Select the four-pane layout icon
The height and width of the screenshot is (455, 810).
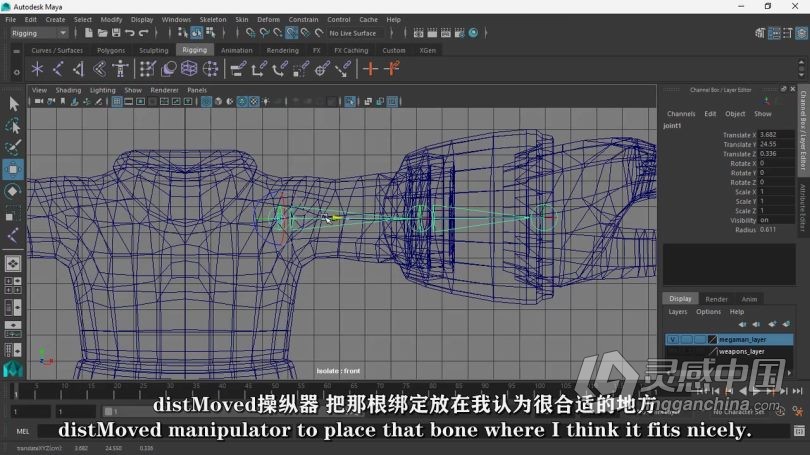(13, 285)
